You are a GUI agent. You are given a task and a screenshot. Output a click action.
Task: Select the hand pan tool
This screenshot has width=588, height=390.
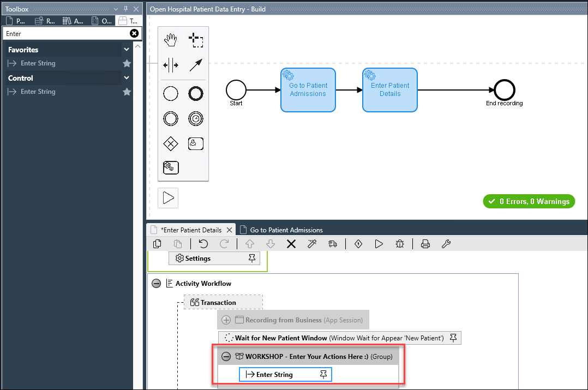tap(171, 40)
